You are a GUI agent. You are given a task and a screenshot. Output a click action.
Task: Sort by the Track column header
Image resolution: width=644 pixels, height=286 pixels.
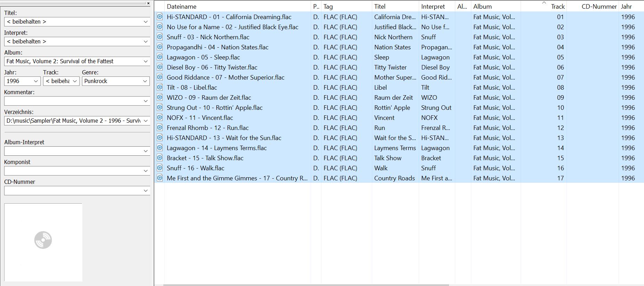pyautogui.click(x=544, y=6)
